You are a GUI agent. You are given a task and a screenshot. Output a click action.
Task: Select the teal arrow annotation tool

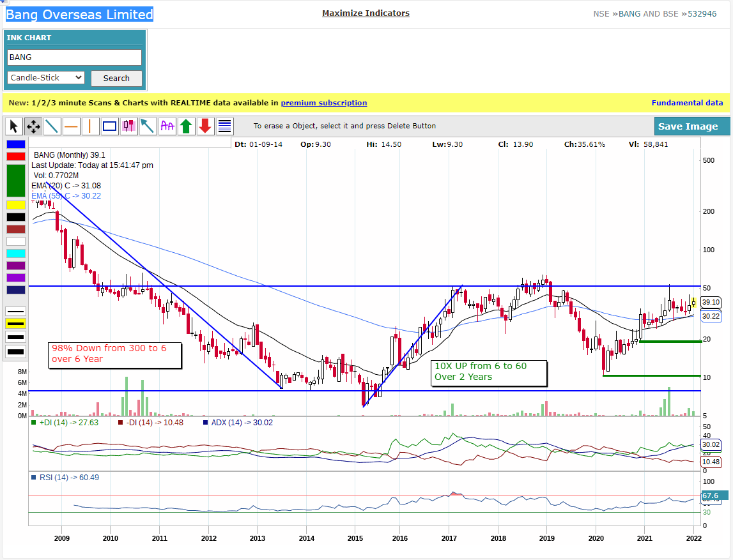click(x=148, y=126)
